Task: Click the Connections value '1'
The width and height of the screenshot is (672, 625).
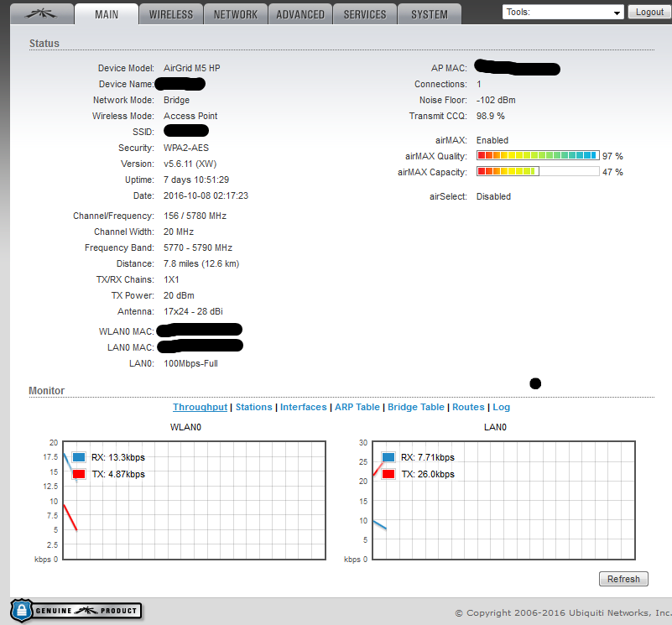Action: 479,84
